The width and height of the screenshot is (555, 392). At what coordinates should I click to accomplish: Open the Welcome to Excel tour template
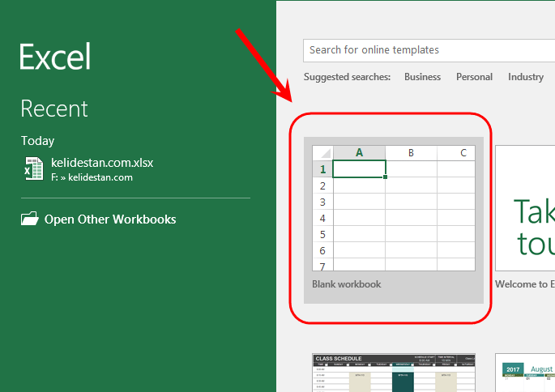point(525,209)
